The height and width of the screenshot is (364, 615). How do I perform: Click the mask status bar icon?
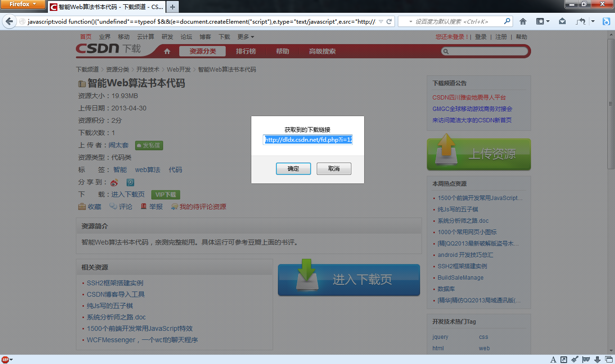point(586,359)
